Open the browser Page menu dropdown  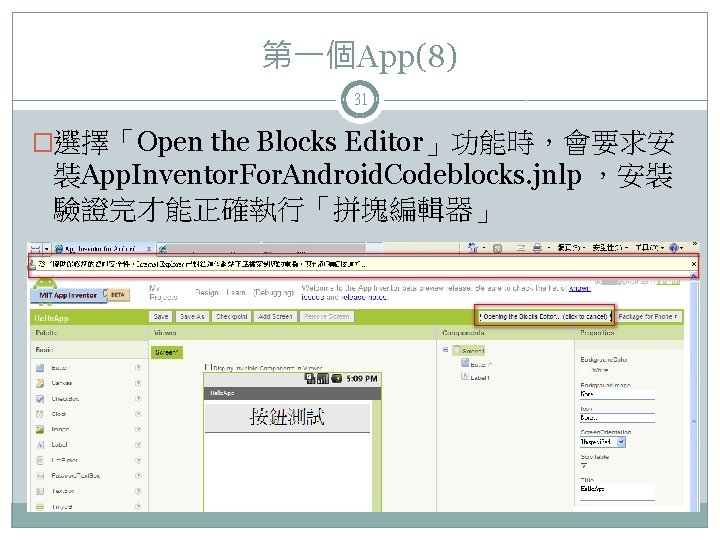pos(571,248)
